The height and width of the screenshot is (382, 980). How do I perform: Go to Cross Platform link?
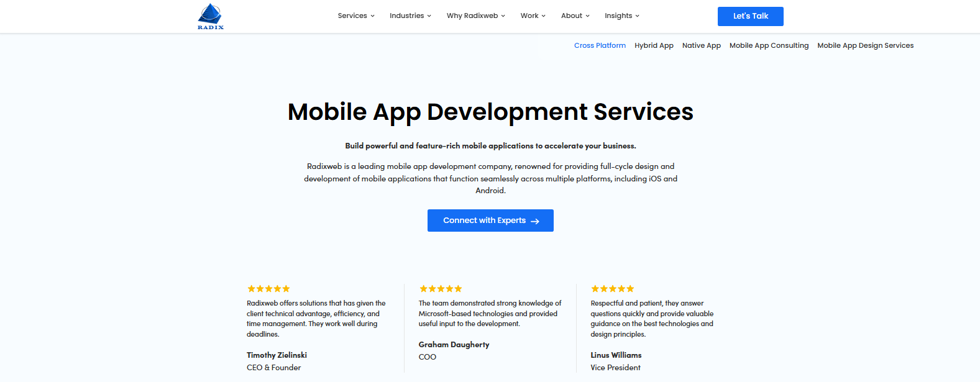tap(600, 45)
